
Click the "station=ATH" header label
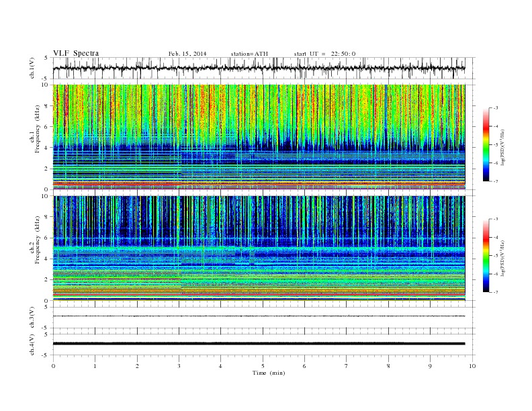pos(249,54)
